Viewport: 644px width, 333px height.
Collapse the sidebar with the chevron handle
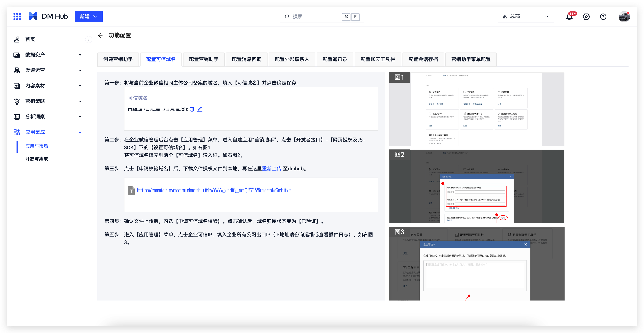point(89,40)
